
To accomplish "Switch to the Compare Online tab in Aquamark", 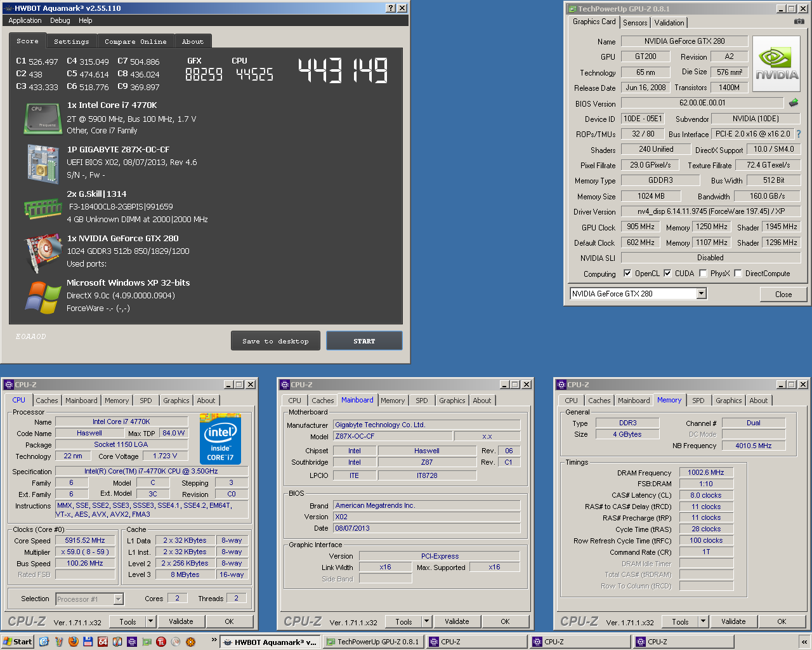I will point(136,42).
